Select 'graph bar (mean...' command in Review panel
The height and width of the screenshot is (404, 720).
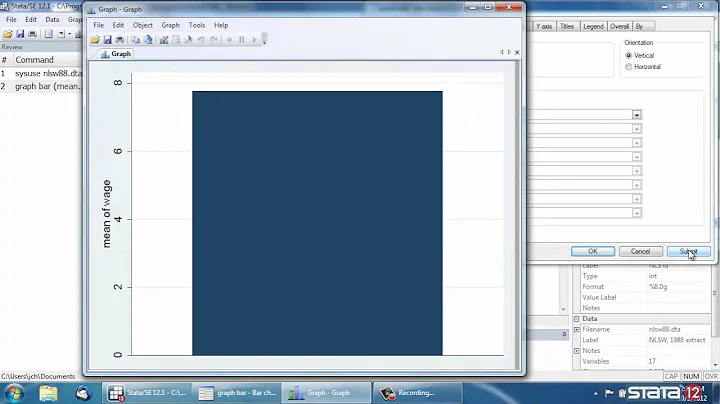click(48, 86)
